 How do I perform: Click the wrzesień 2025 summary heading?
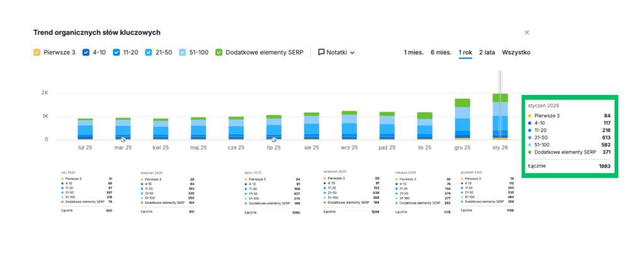click(x=335, y=171)
